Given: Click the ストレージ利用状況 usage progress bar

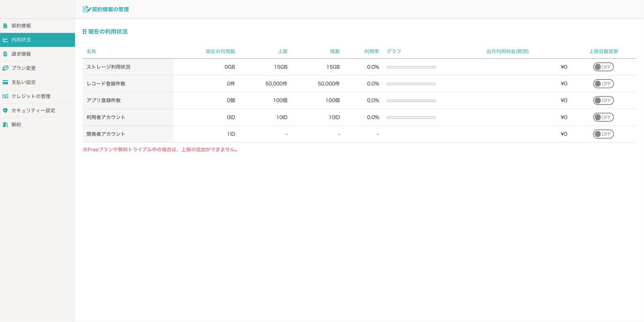Looking at the screenshot, I should [411, 67].
